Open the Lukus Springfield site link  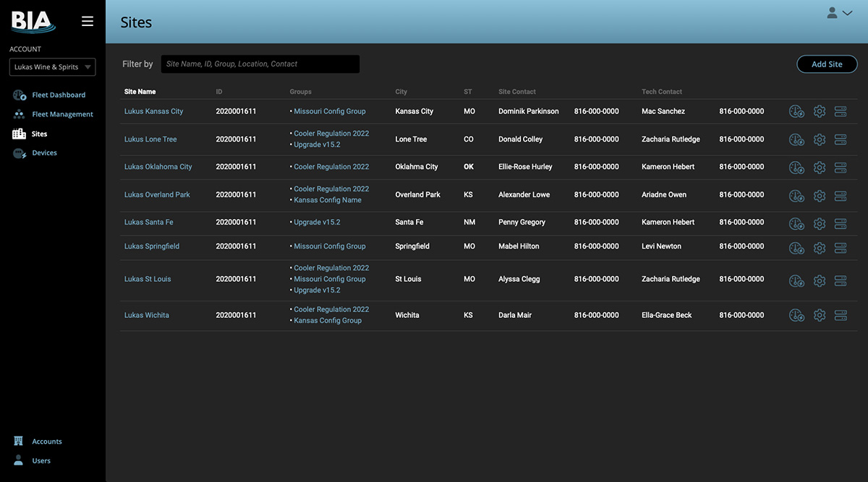(x=152, y=246)
